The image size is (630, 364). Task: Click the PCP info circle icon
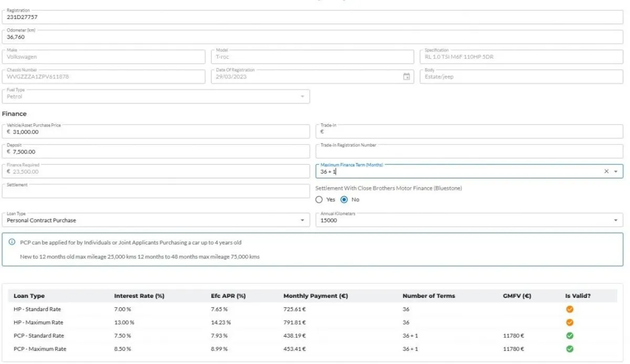coord(12,242)
